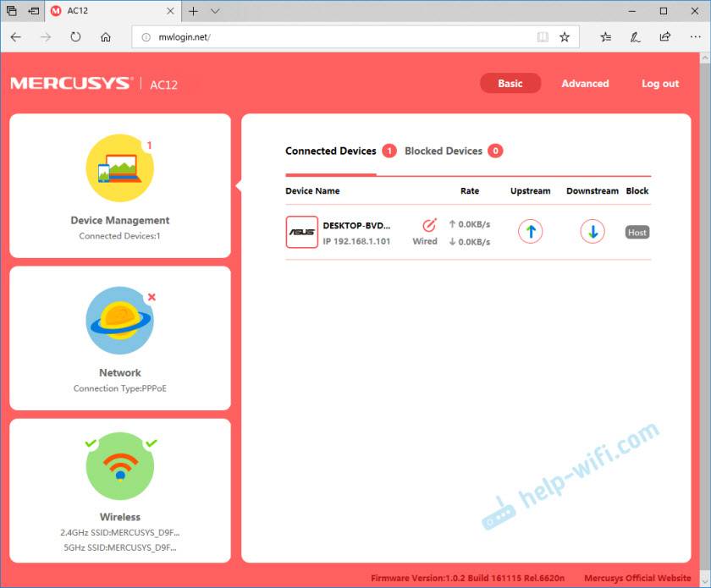Close the AC12 tab
711x588 pixels.
coord(170,11)
